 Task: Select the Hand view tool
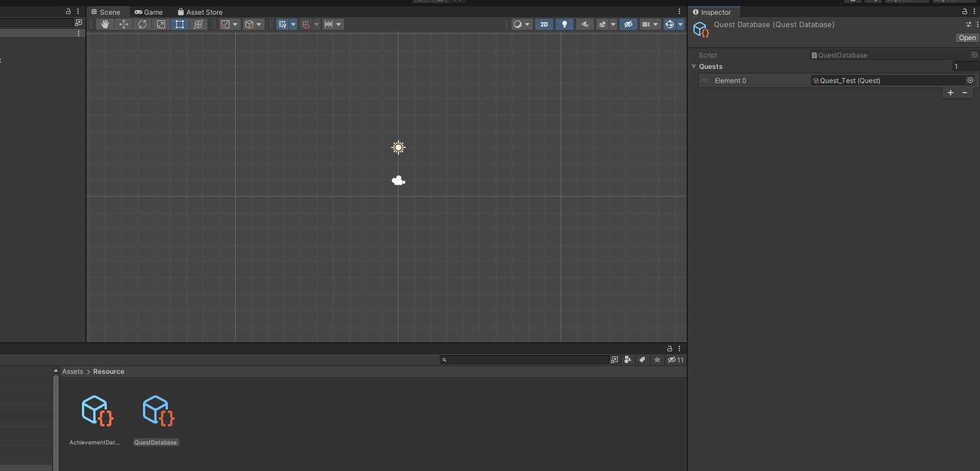point(105,24)
